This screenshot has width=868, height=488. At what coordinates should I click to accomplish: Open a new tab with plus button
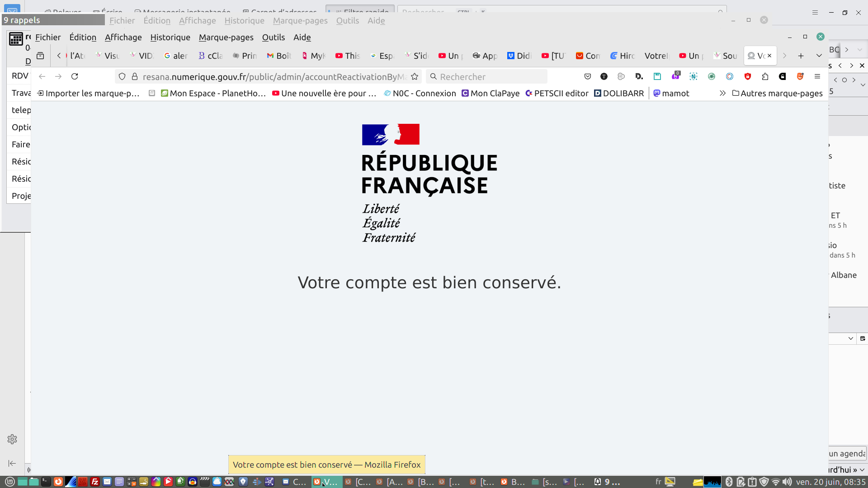[x=801, y=56]
